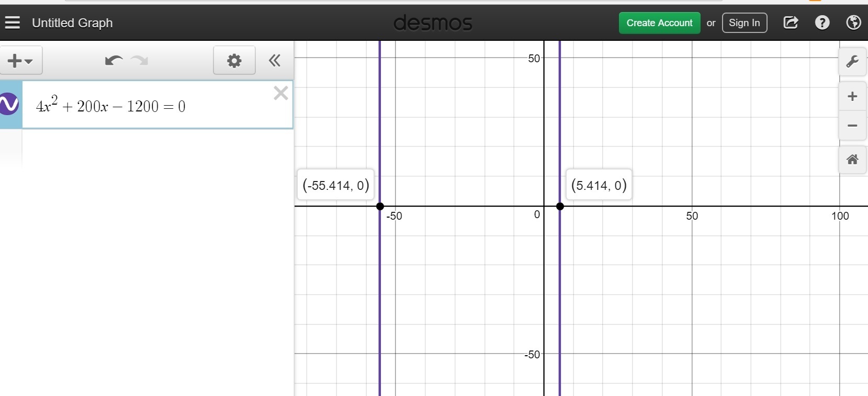Click the (-55.414, 0) coordinate label
The height and width of the screenshot is (396, 868).
(x=336, y=185)
